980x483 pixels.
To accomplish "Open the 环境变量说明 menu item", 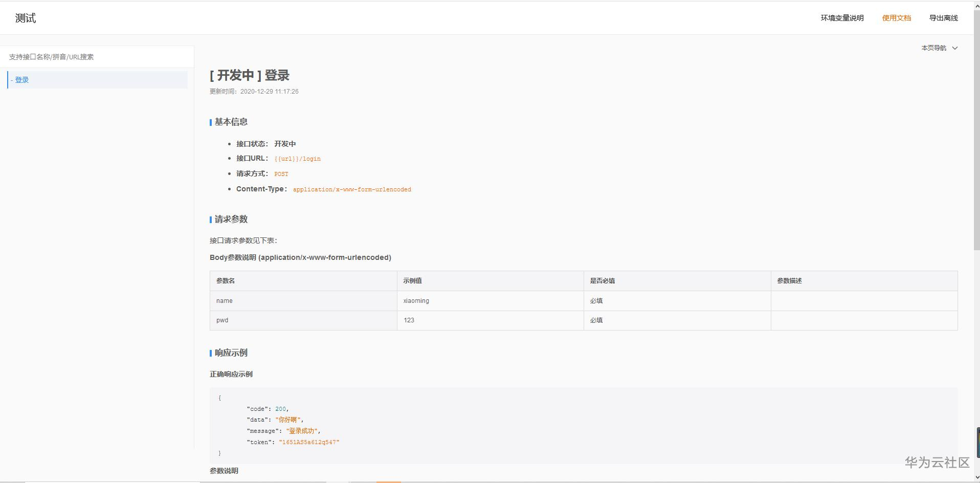I will pyautogui.click(x=842, y=18).
